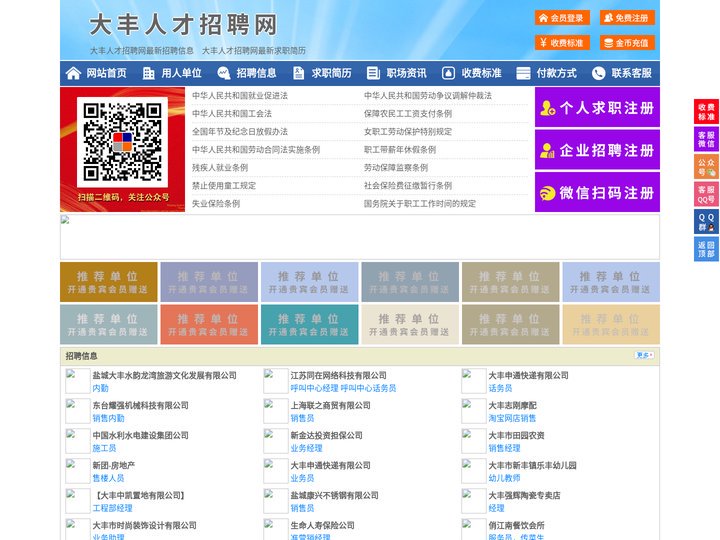Click the brown 推荐单位 tile in the first row
The width and height of the screenshot is (720, 540).
tap(108, 282)
